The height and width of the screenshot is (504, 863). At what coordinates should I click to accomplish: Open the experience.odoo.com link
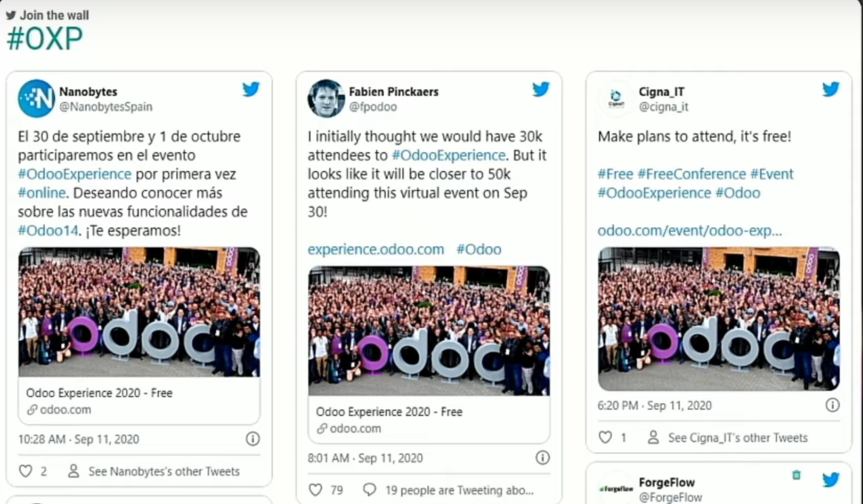tap(376, 249)
